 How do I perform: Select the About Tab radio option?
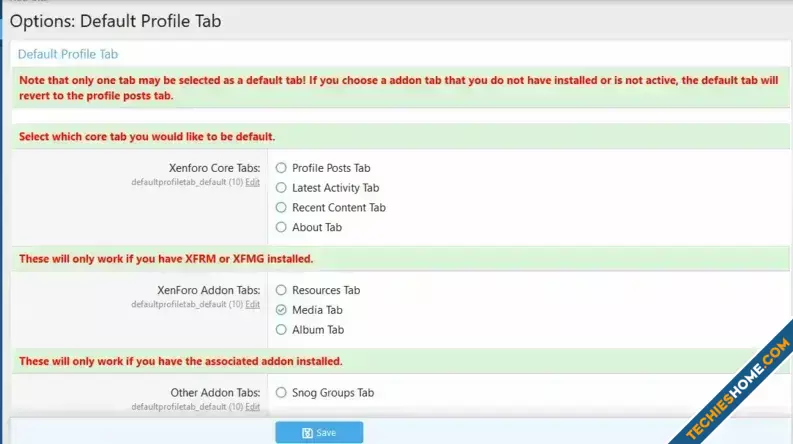tap(281, 227)
